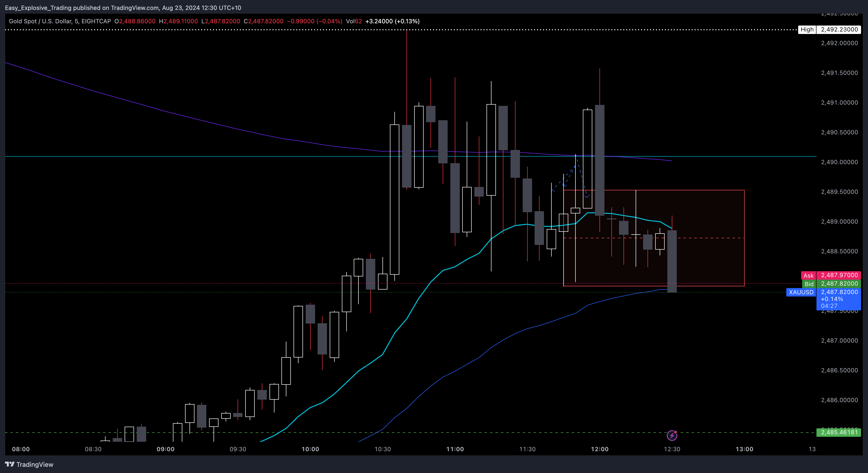This screenshot has width=868, height=473.
Task: Click the 13:00 time axis label
Action: [744, 449]
